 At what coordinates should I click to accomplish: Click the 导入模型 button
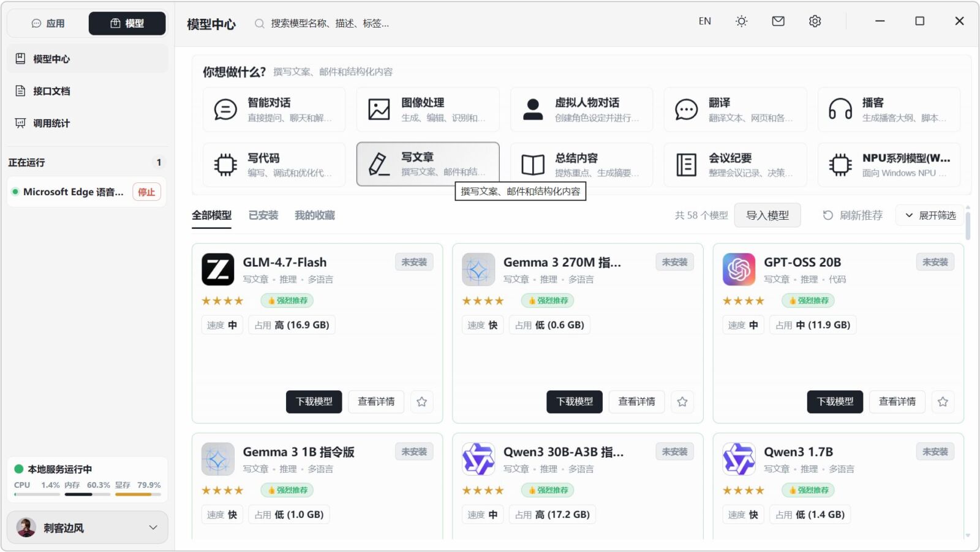point(767,215)
